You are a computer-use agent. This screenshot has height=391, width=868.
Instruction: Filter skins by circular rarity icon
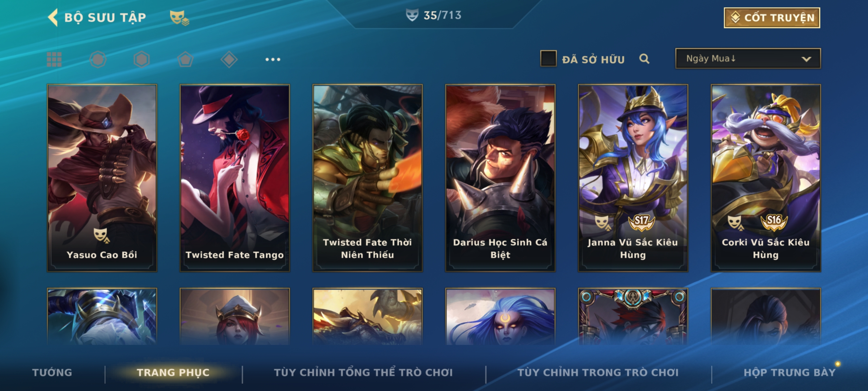pyautogui.click(x=98, y=59)
